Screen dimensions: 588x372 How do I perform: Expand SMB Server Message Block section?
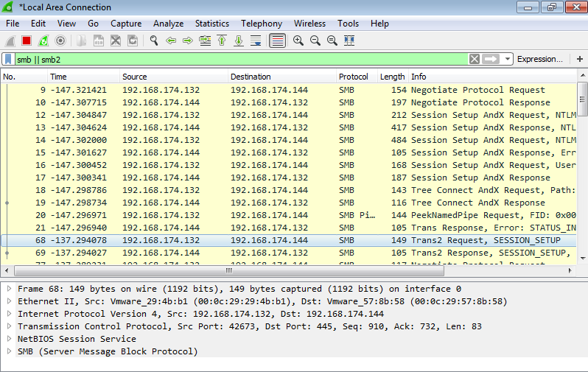(x=9, y=351)
